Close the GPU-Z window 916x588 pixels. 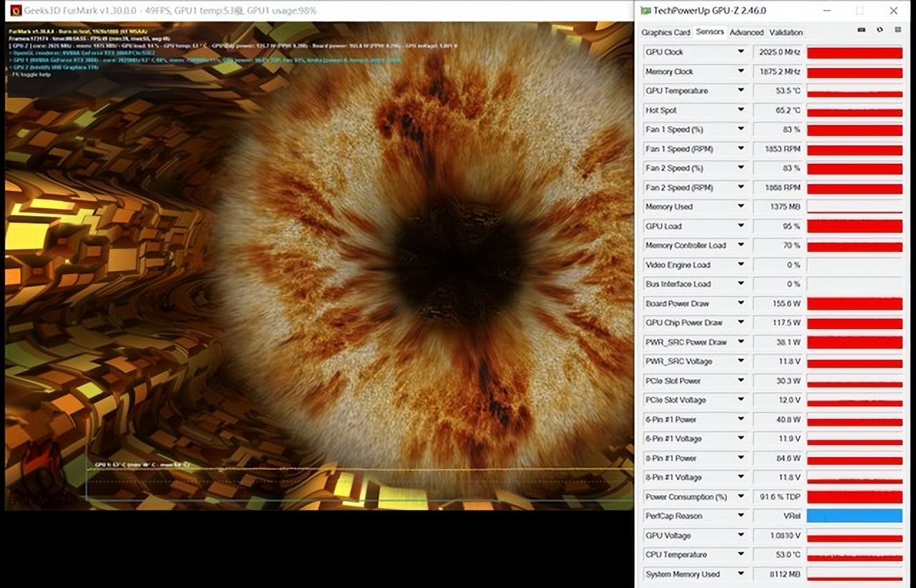pos(894,11)
